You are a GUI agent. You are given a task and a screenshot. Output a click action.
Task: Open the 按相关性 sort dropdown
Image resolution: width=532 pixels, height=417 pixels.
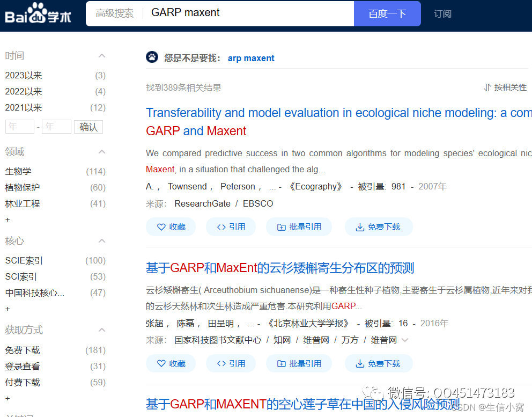[505, 87]
